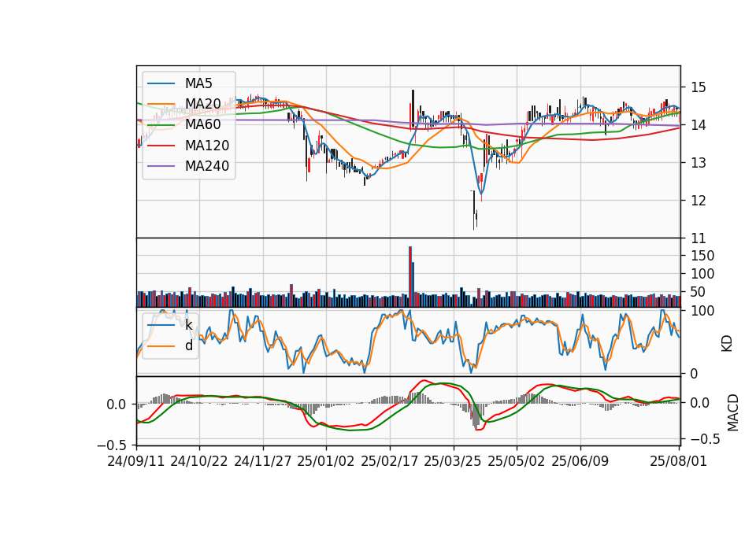756x543 pixels.
Task: Click the 25/05/02 date axis label
Action: tap(516, 461)
